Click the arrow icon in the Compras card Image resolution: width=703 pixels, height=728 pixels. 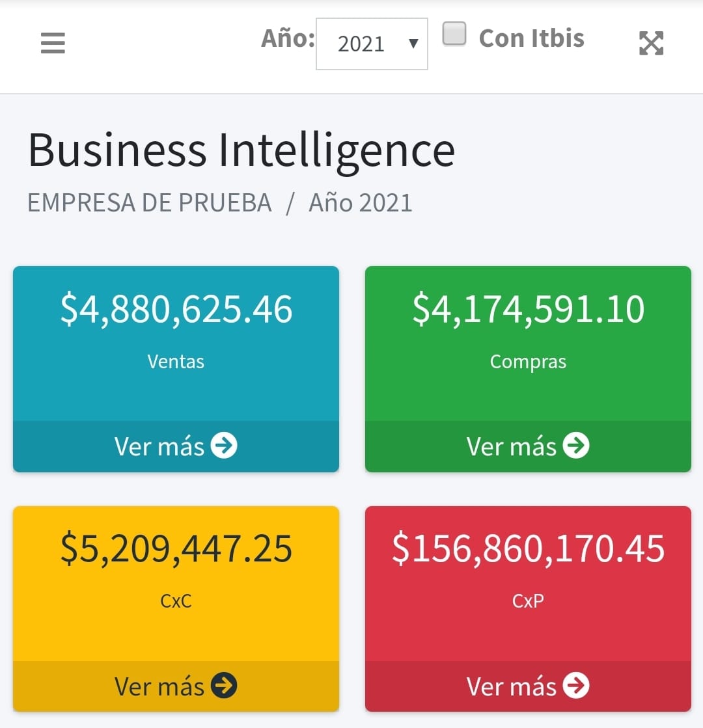[x=576, y=445]
